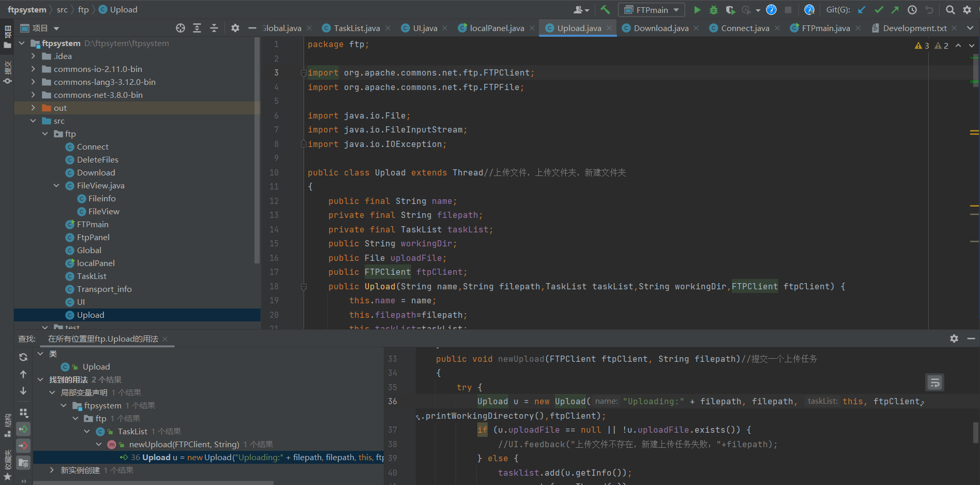The height and width of the screenshot is (485, 980).
Task: Expand all nodes in the project tree
Action: pos(197,28)
